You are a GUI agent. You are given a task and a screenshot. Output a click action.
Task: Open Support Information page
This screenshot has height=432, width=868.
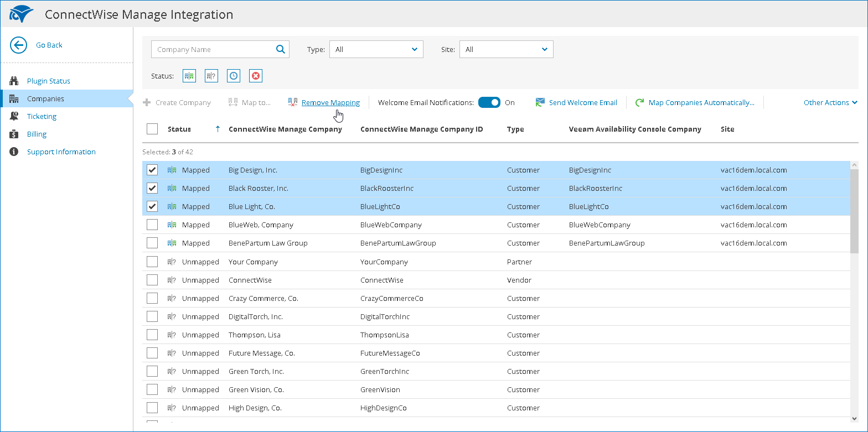[61, 152]
